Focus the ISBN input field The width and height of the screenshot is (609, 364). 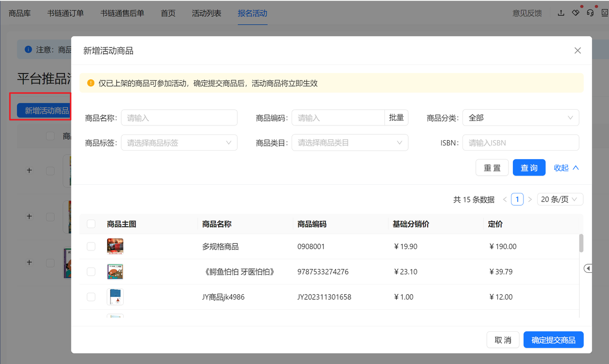[521, 143]
